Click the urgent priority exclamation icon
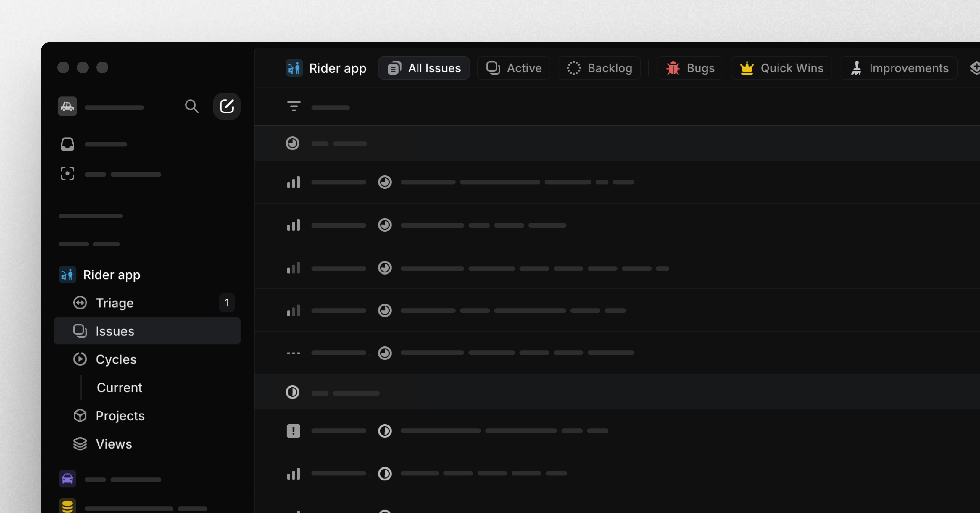Image resolution: width=980 pixels, height=513 pixels. 293,431
